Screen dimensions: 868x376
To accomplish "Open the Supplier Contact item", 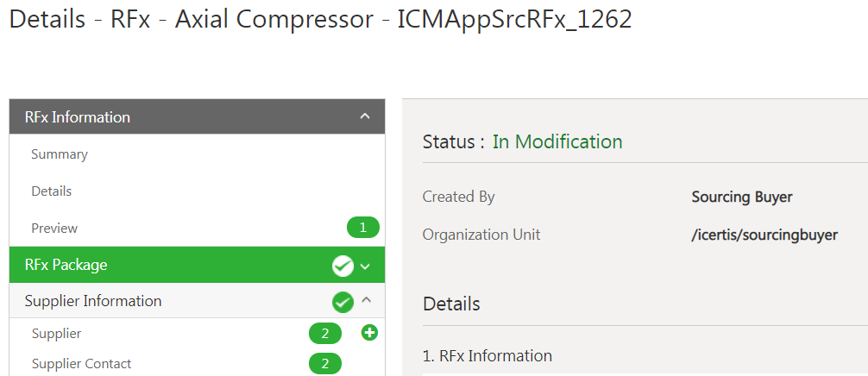I will click(x=81, y=364).
